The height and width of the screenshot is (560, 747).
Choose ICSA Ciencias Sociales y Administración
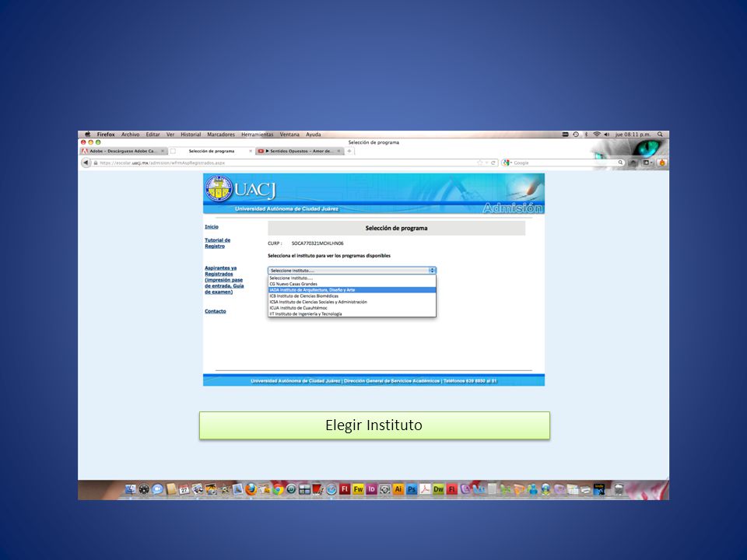[x=352, y=302]
